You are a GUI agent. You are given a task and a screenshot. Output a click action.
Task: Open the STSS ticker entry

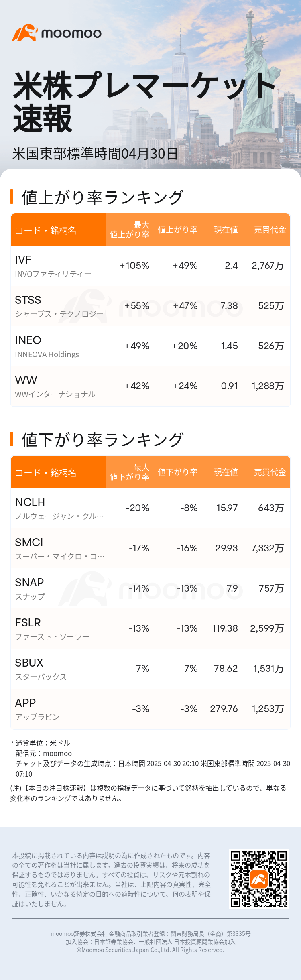coord(28,300)
